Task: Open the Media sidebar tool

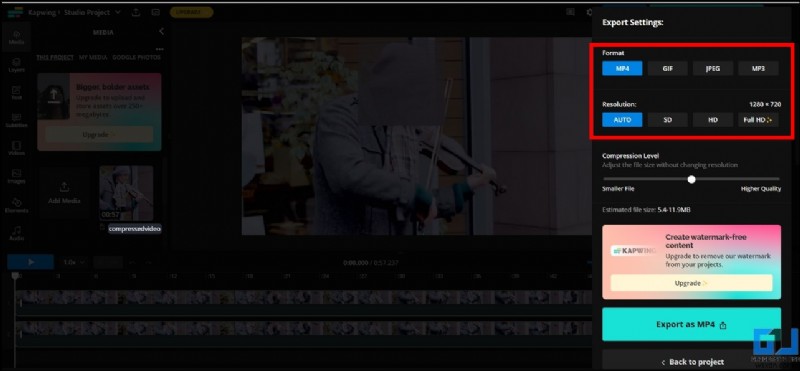Action: pyautogui.click(x=16, y=38)
